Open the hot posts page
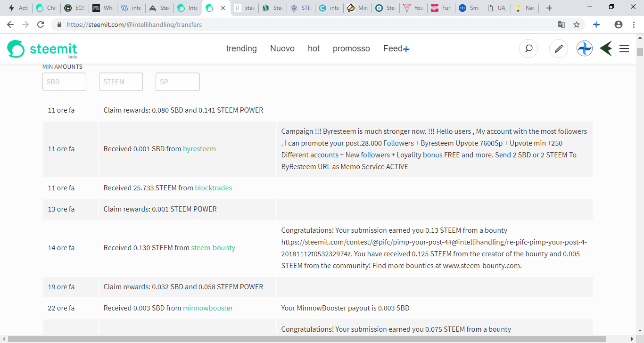Image resolution: width=644 pixels, height=343 pixels. click(x=314, y=49)
